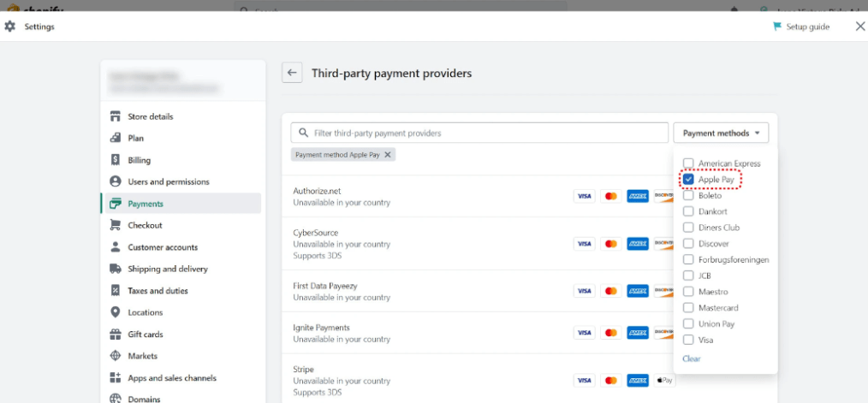Click the Checkout cart icon
Viewport: 868px width, 403px height.
coord(116,225)
